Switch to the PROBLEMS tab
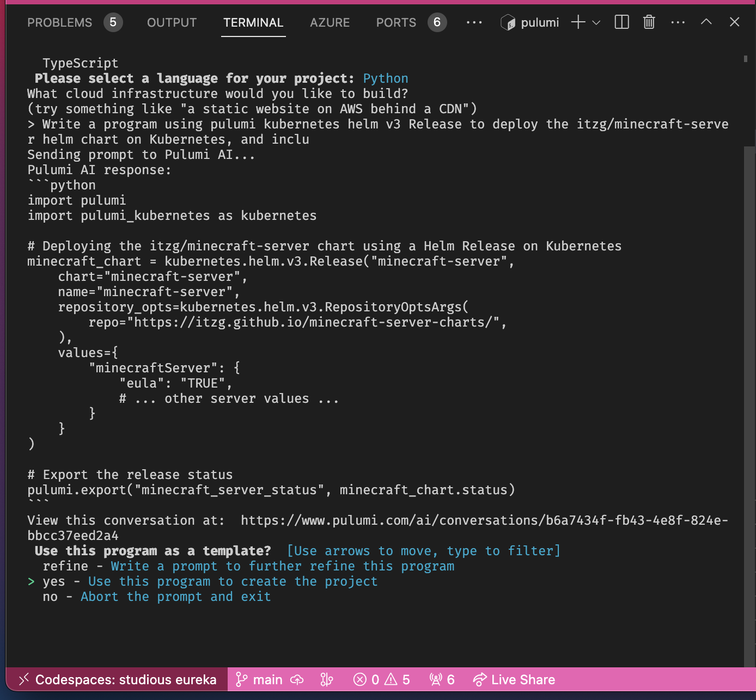756x700 pixels. click(75, 22)
